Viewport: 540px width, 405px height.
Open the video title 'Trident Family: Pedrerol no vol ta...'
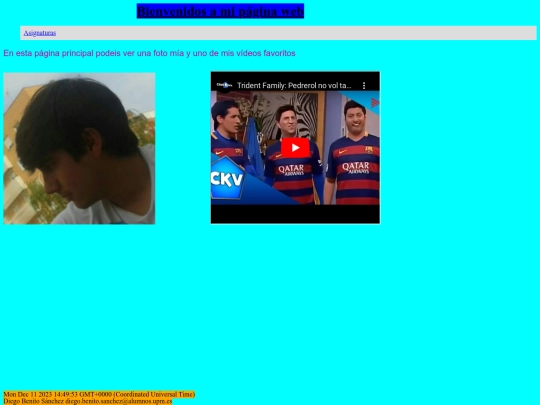pos(294,85)
